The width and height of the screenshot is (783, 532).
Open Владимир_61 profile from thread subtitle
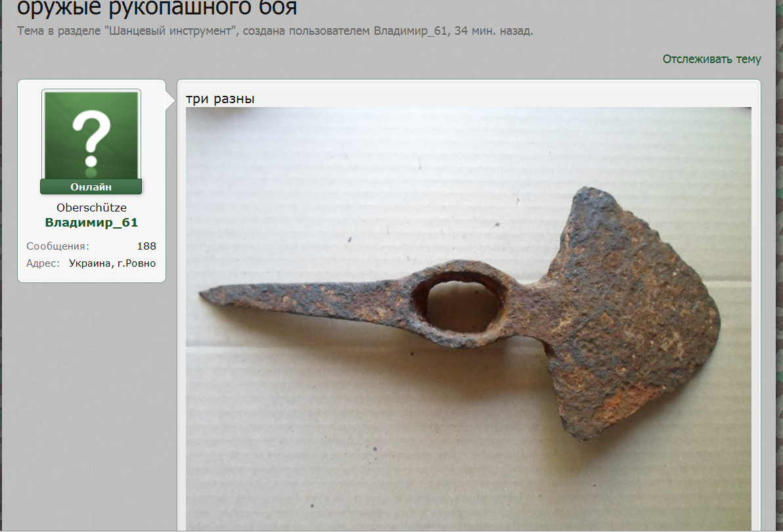(x=411, y=31)
